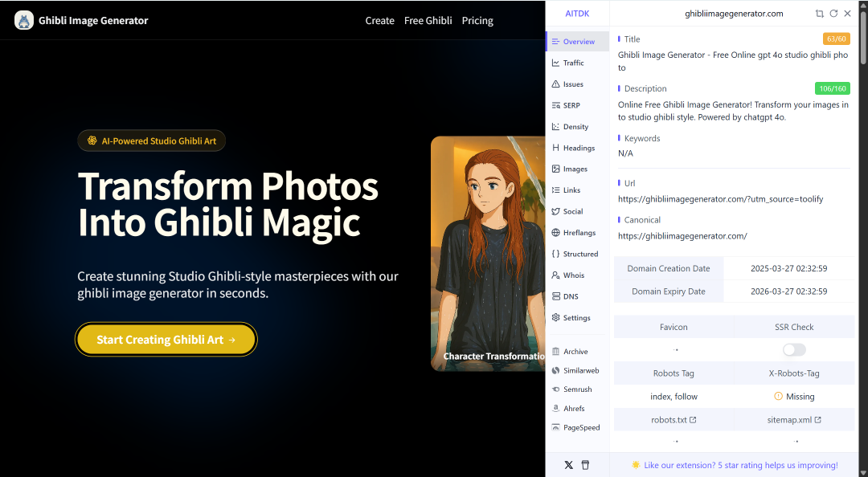Toggle the SSR Check switch
This screenshot has height=477, width=868.
[x=794, y=350]
